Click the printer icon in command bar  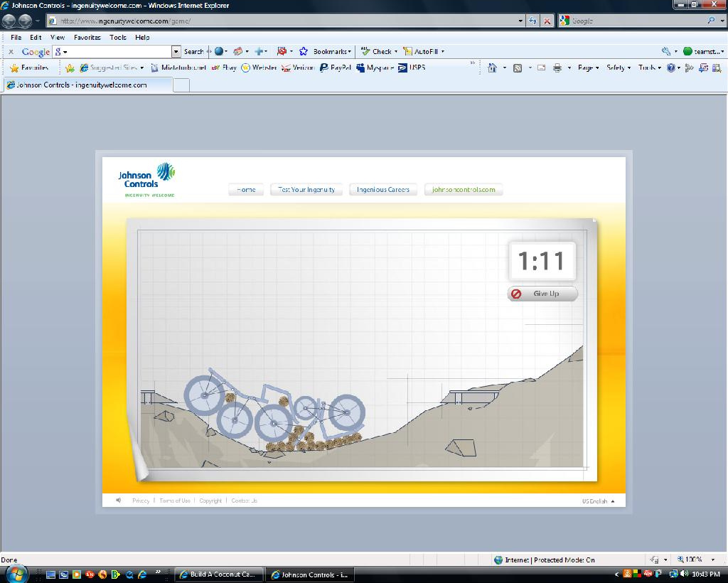tap(557, 68)
